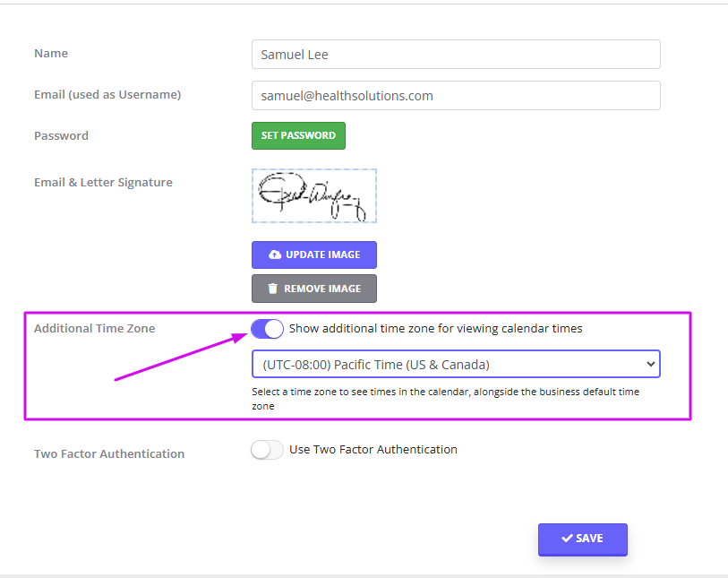Click the 'Additional Time Zone' section label
728x578 pixels.
point(94,329)
